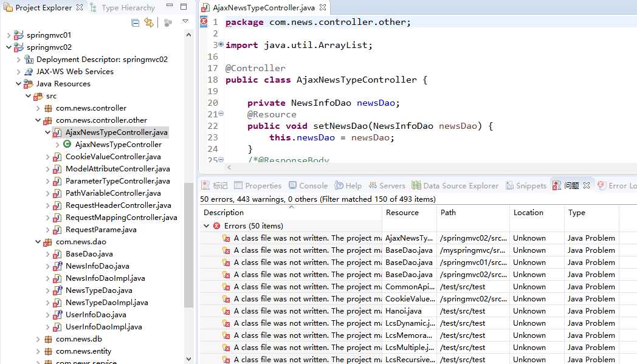637x364 pixels.
Task: Expand the springmvc01 project
Action: (x=9, y=35)
